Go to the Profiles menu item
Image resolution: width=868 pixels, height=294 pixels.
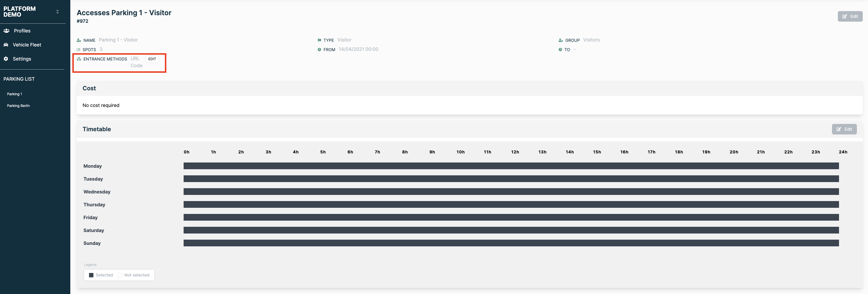point(22,31)
